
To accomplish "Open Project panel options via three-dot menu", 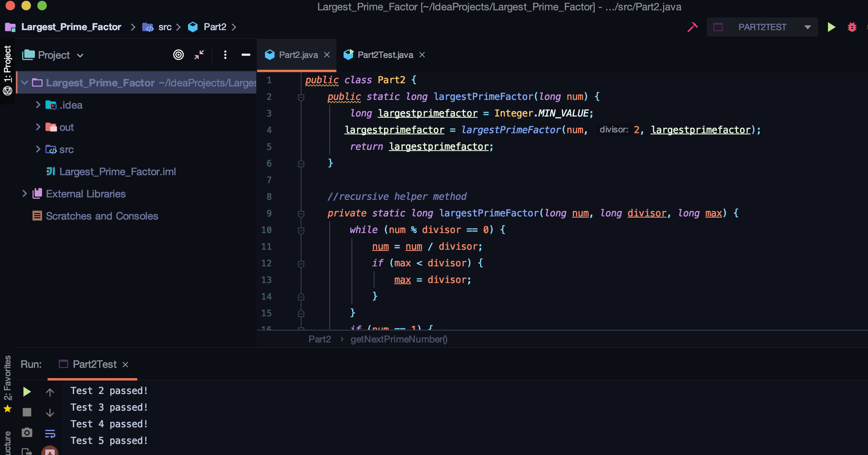I will [x=225, y=55].
